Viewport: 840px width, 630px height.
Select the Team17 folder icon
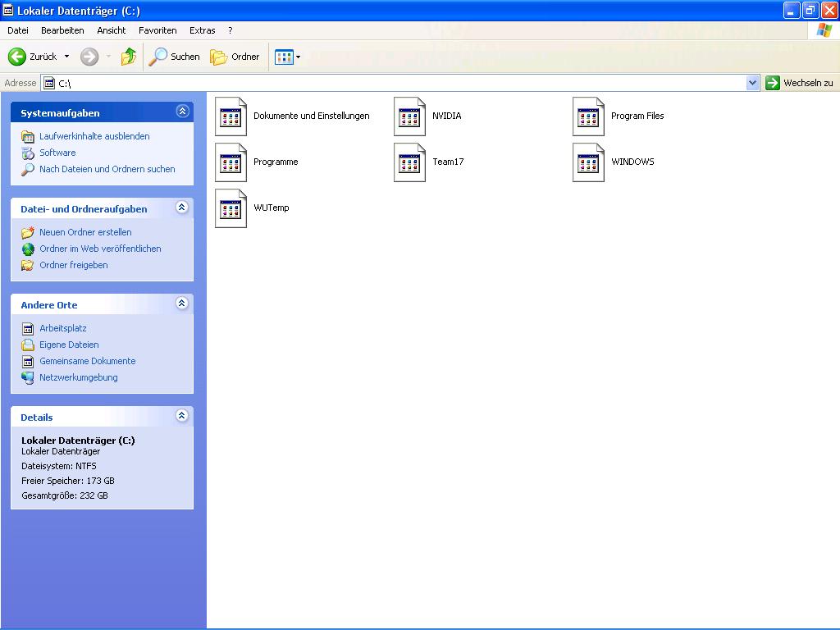[410, 162]
